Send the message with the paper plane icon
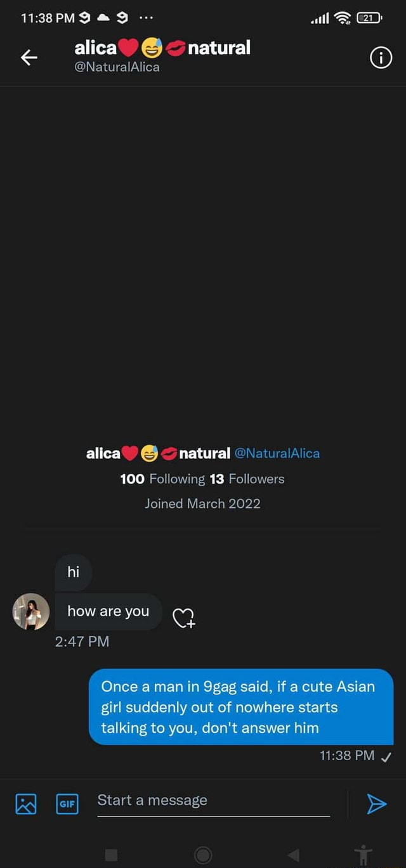Viewport: 406px width, 868px height. (377, 803)
